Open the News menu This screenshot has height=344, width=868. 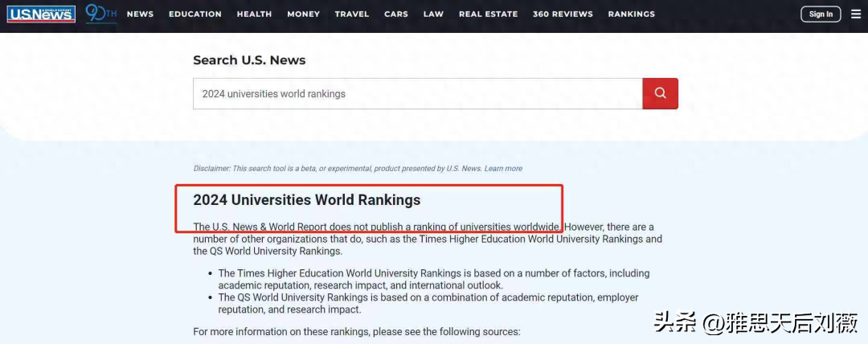[140, 14]
